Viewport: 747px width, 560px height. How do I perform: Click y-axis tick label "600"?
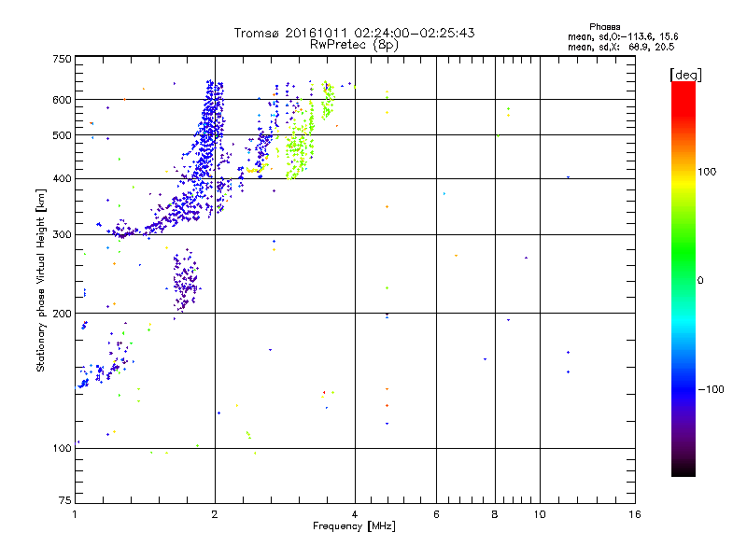pos(62,100)
